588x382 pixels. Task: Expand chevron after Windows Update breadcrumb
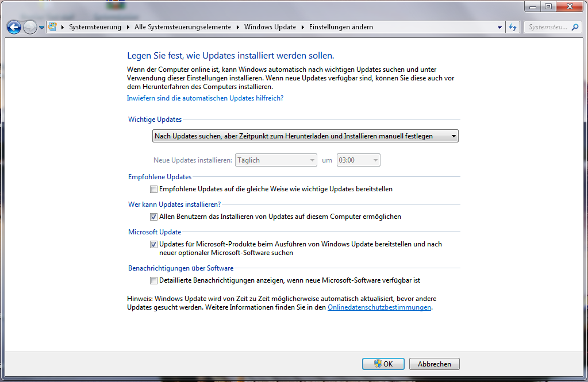pos(303,27)
